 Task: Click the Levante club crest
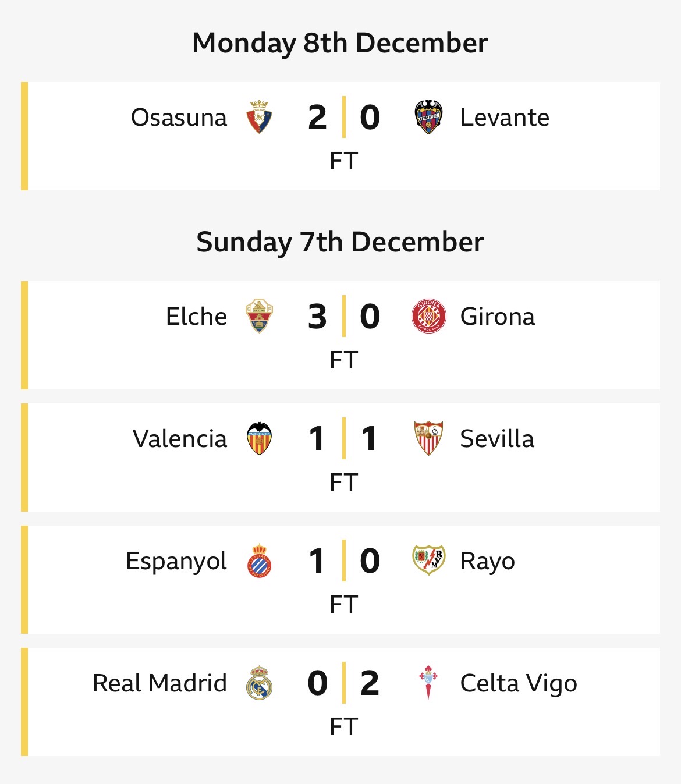428,117
